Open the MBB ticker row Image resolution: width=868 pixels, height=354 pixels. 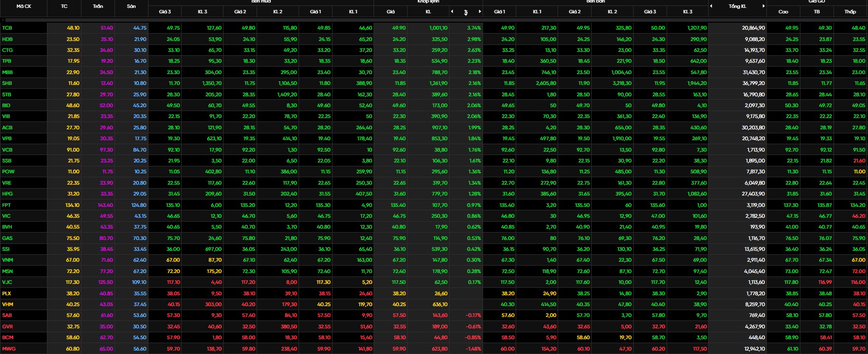pyautogui.click(x=7, y=72)
